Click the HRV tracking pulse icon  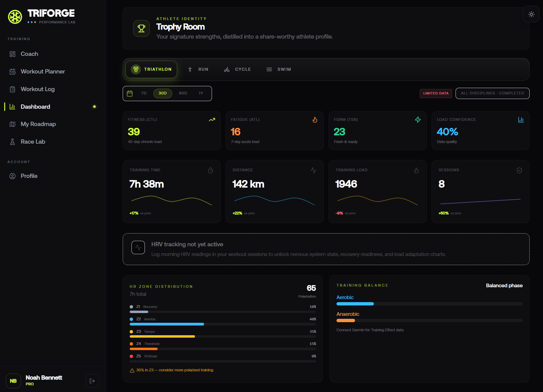138,247
